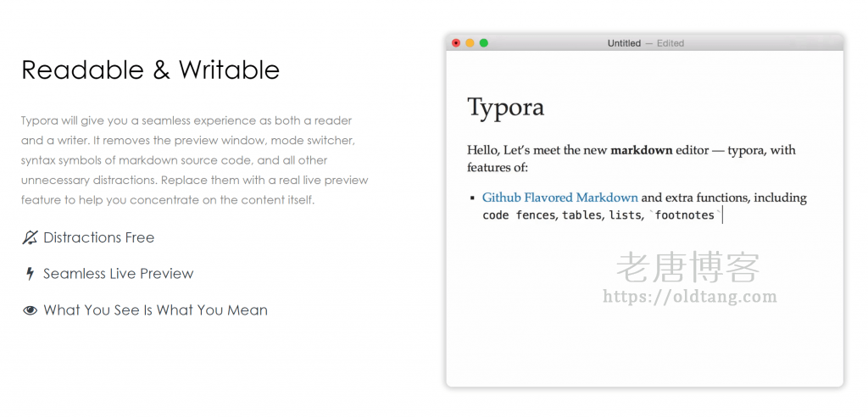Click the Untitled title bar text

coord(624,43)
